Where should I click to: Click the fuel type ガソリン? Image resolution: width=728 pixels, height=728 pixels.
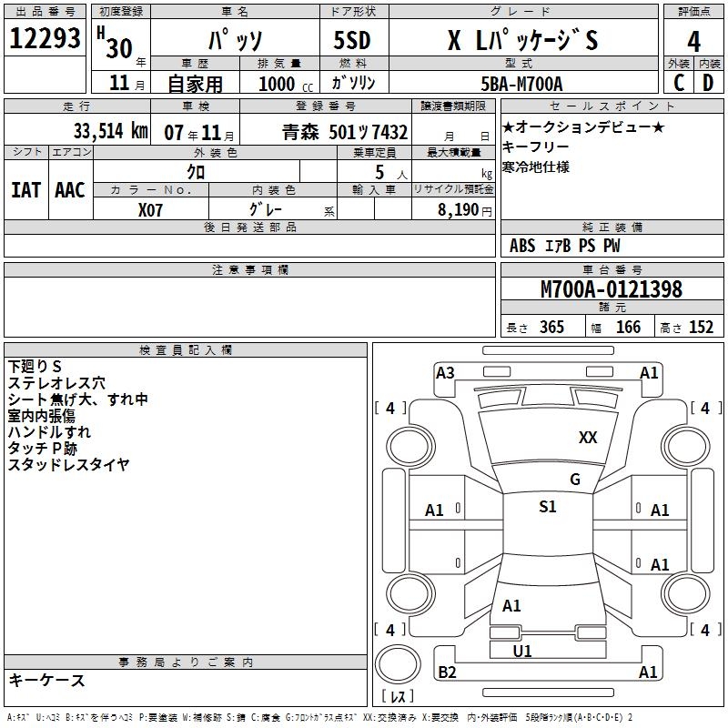point(353,83)
